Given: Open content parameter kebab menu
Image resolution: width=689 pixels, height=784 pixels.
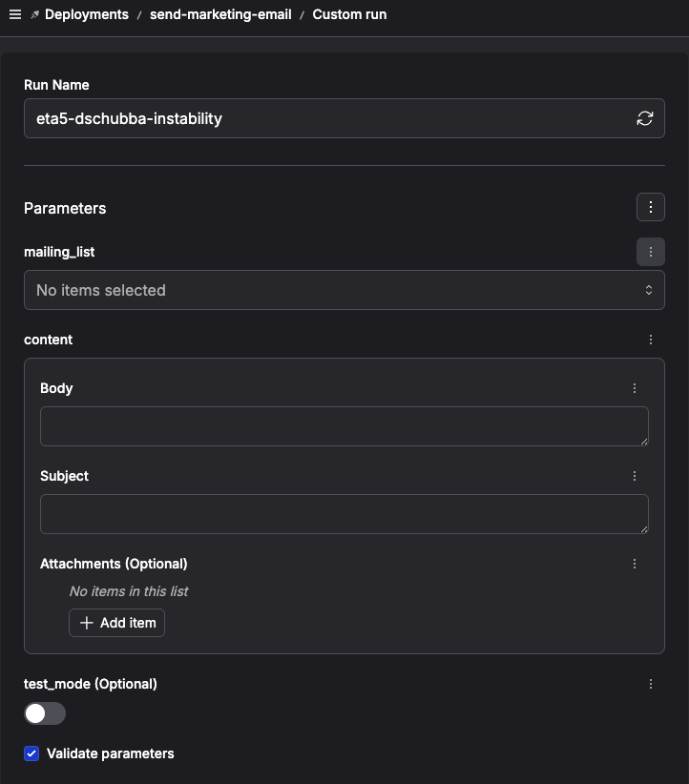Looking at the screenshot, I should [x=651, y=340].
